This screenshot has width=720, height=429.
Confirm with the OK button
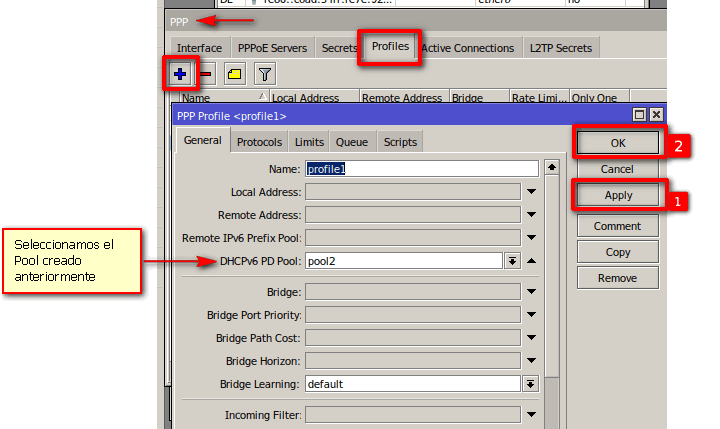coord(617,143)
